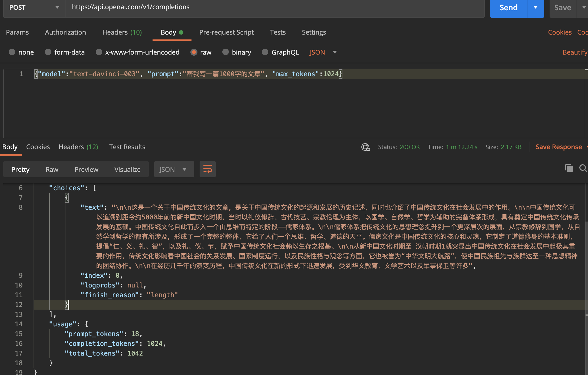Switch to the Authorization tab
Viewport: 588px width, 375px height.
click(x=65, y=32)
